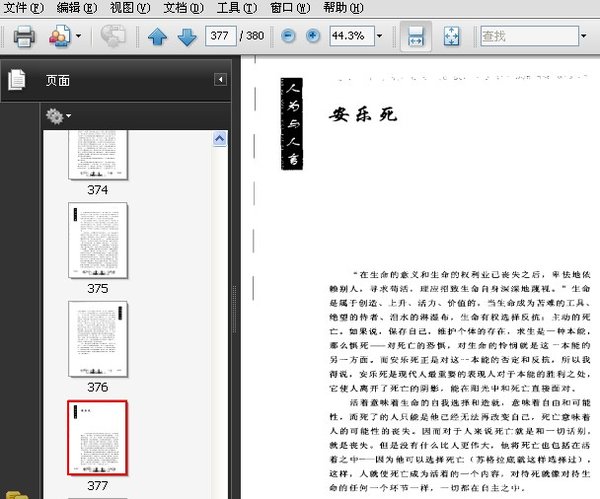Select the fit full page view icon

452,36
